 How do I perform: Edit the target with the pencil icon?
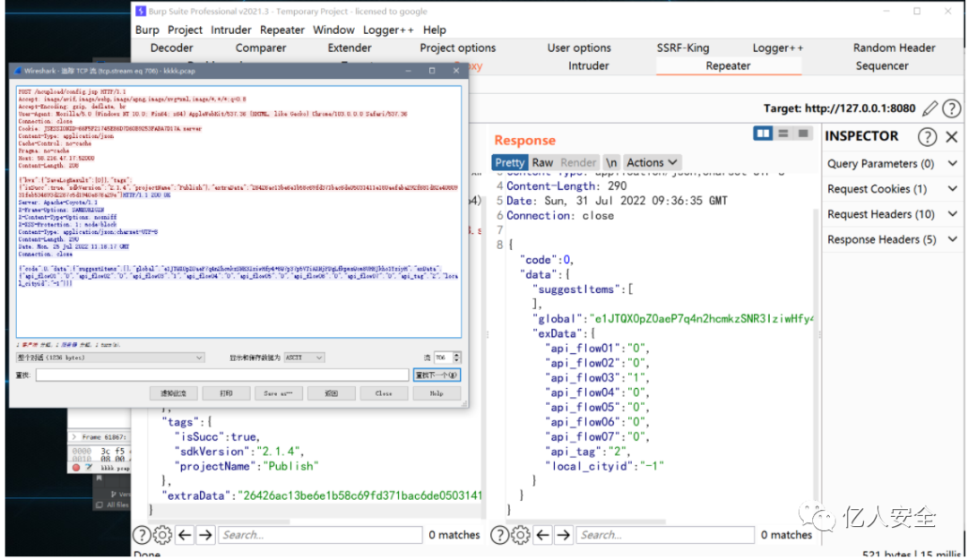(929, 108)
